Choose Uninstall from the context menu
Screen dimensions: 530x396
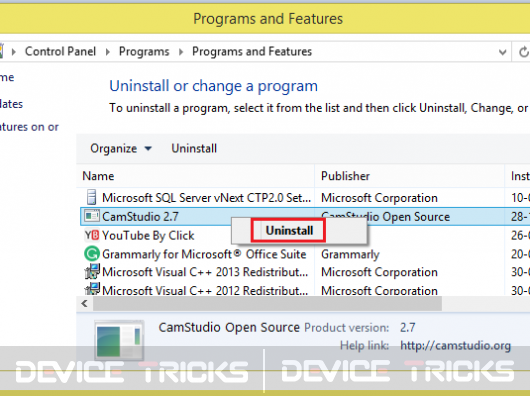click(289, 231)
